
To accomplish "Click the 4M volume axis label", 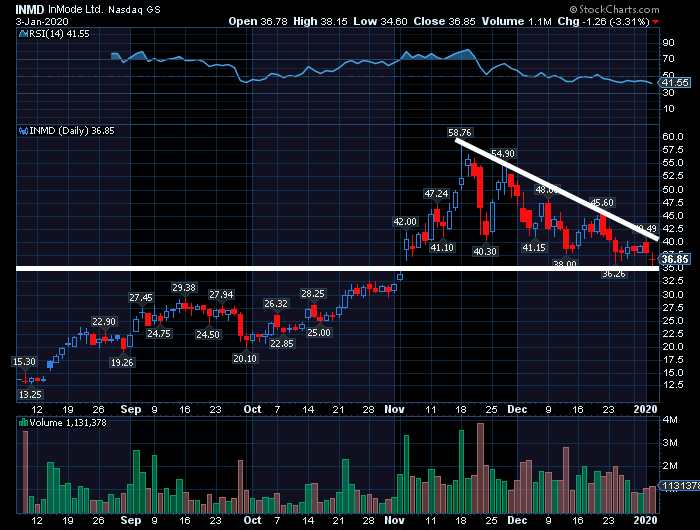I will (x=670, y=419).
